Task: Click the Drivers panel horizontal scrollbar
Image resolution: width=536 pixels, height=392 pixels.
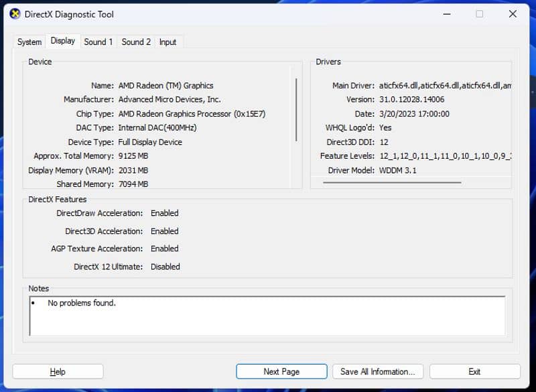Action: click(392, 182)
